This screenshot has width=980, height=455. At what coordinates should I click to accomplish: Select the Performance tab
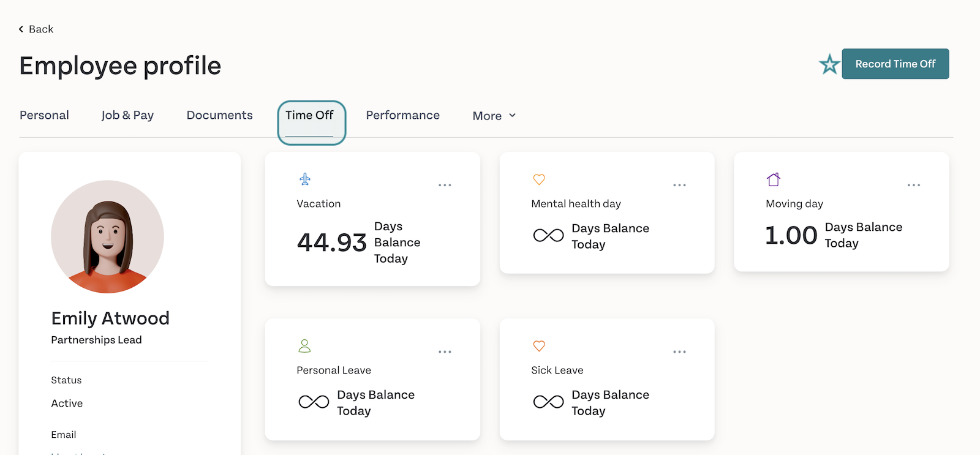tap(403, 115)
